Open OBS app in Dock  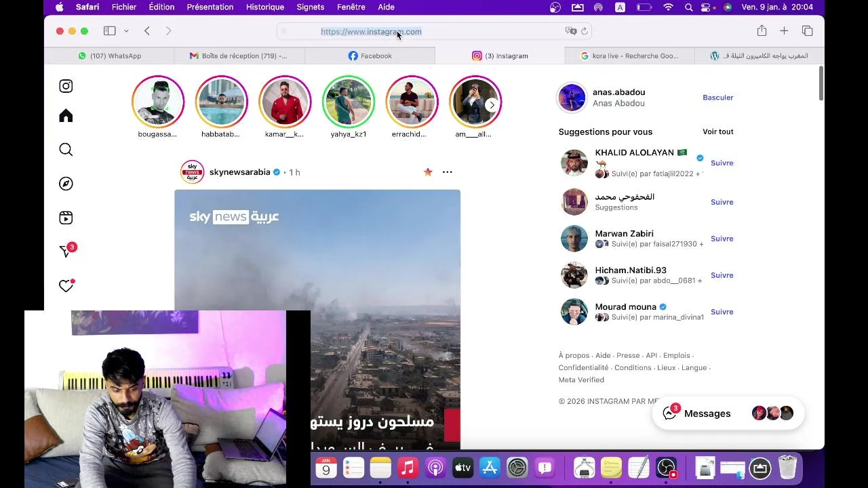click(666, 468)
